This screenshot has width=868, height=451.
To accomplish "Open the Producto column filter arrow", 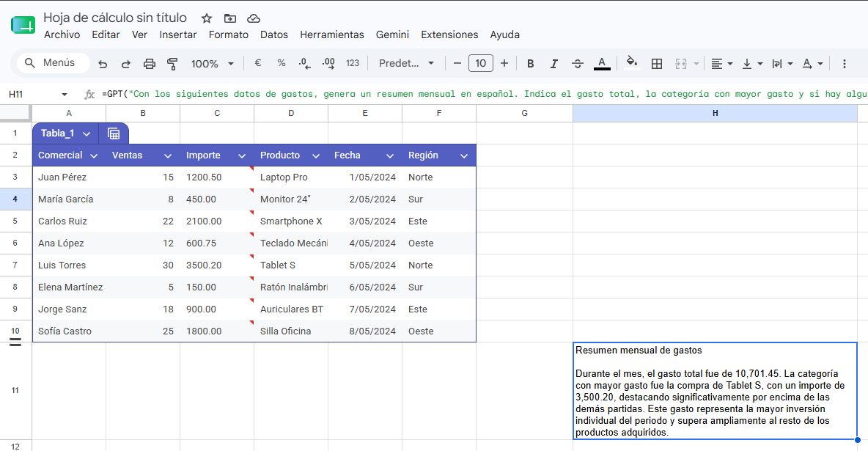I will point(316,155).
